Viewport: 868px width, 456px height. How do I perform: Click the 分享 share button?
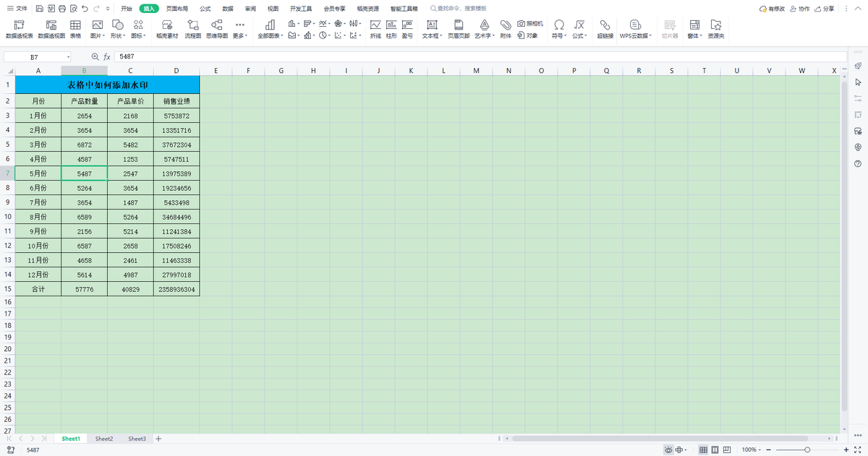[825, 9]
